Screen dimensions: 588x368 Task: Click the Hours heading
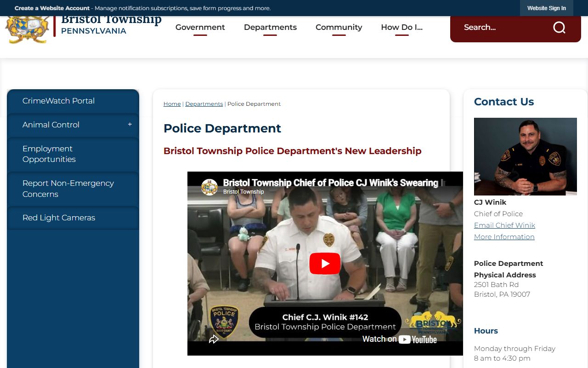pyautogui.click(x=486, y=331)
